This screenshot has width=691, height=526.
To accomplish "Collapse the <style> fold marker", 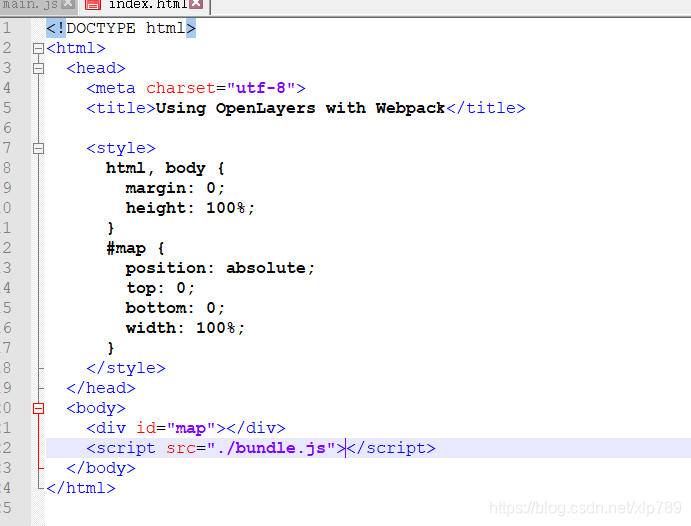I will point(38,148).
